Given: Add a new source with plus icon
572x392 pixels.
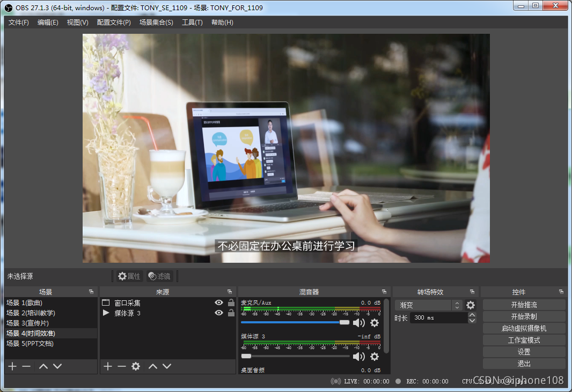Looking at the screenshot, I should 108,366.
